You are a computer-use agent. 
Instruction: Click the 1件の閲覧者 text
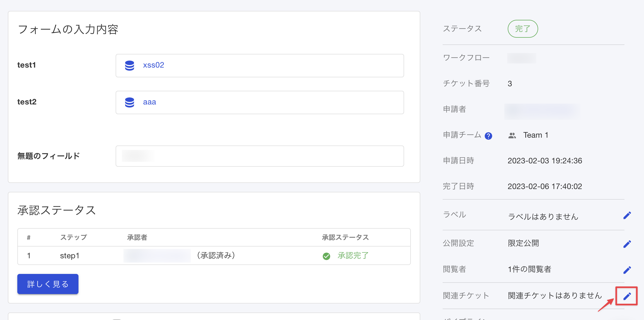(x=529, y=269)
